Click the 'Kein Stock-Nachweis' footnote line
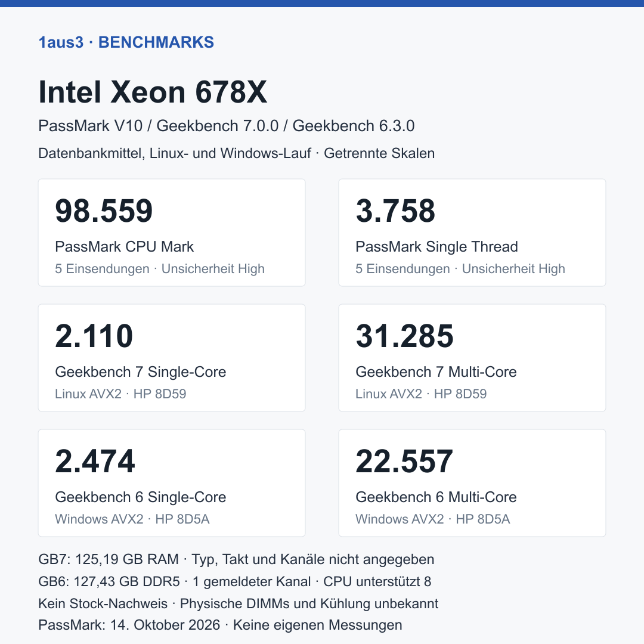644x644 pixels. coord(238,603)
